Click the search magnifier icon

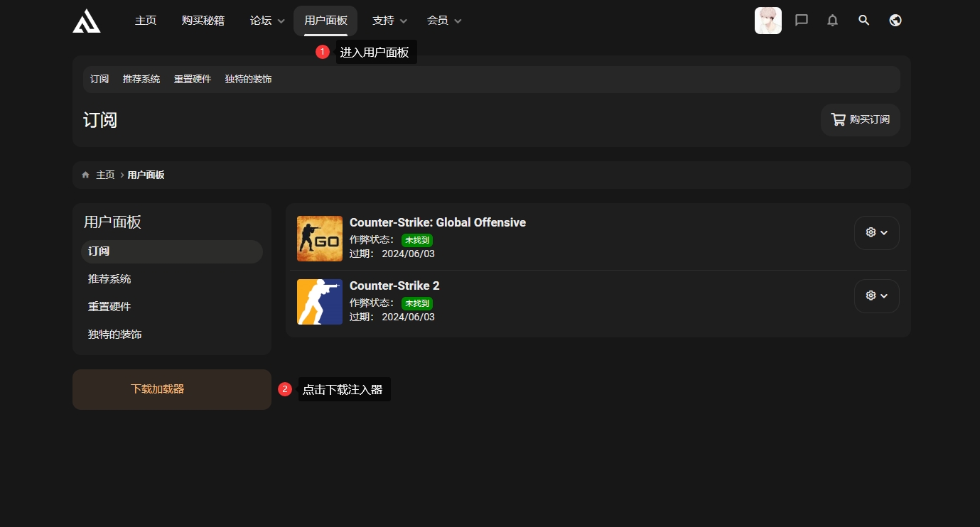[x=863, y=21]
